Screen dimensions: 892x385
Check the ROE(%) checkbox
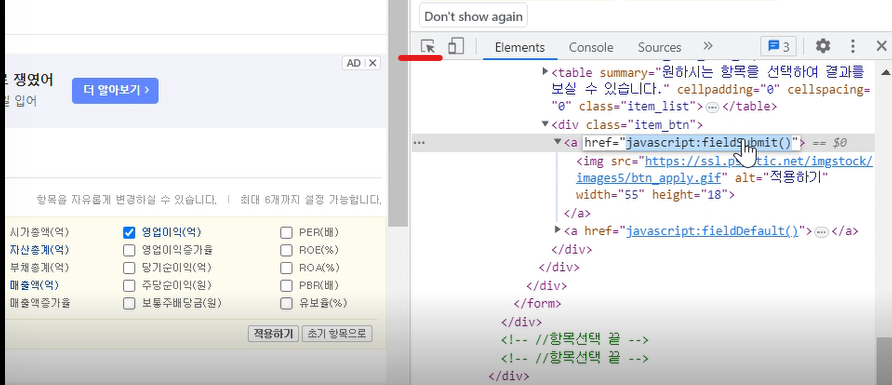(286, 250)
